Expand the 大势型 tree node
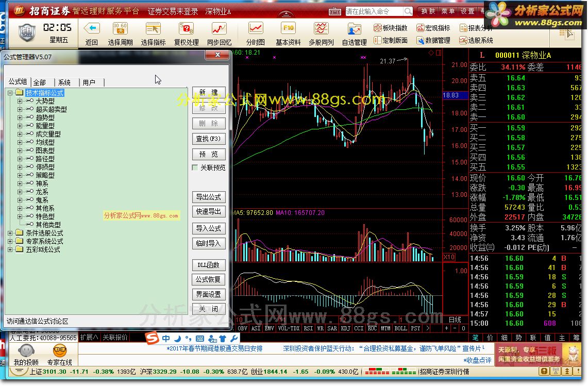 [20, 101]
